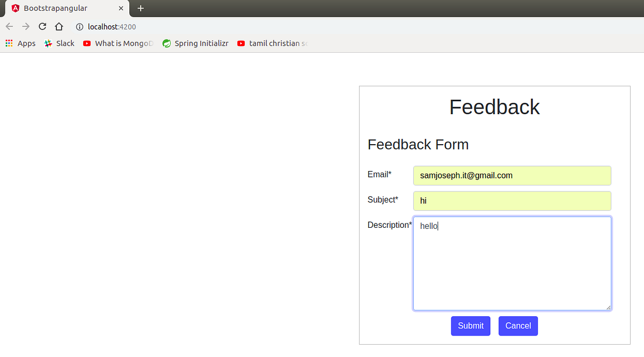
Task: Open the Slack bookmark
Action: (x=59, y=43)
